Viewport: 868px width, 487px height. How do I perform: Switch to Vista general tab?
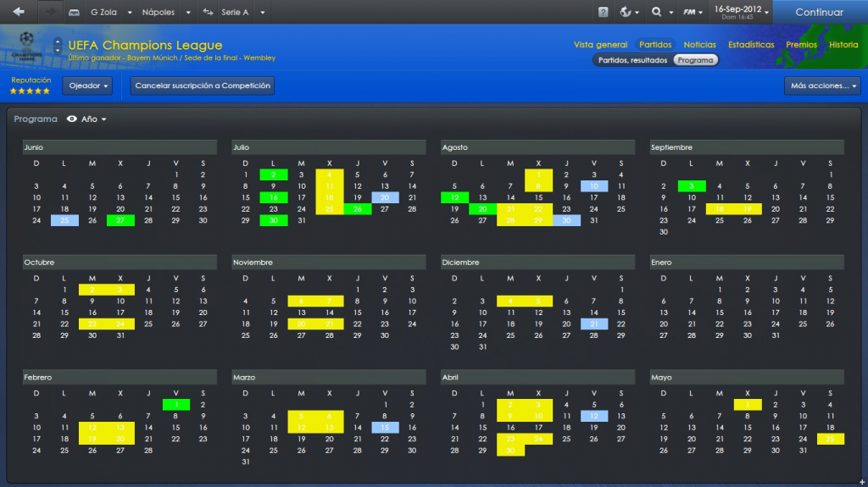(x=601, y=45)
